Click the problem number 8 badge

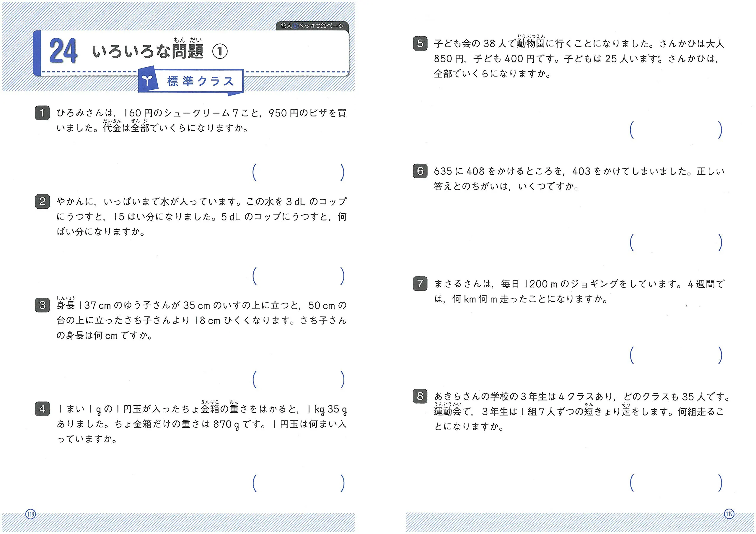coord(420,396)
